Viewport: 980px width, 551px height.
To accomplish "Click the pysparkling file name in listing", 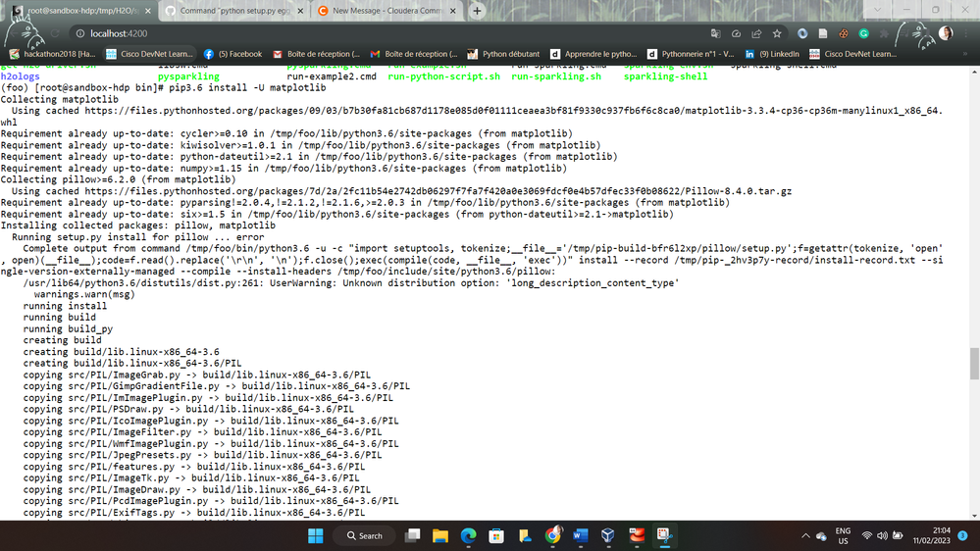I will click(188, 76).
